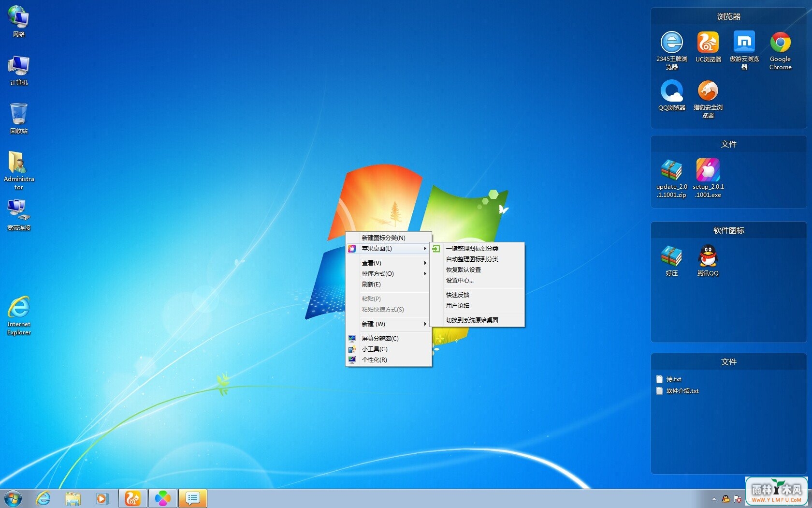Select the 腾讯QQ penguin icon
The image size is (812, 508).
point(708,261)
